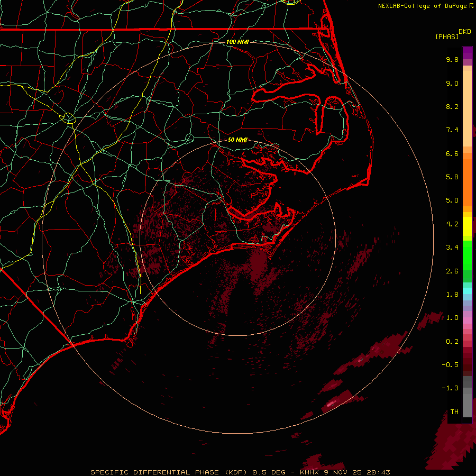Click the TH threshold label on the scale

click(454, 412)
